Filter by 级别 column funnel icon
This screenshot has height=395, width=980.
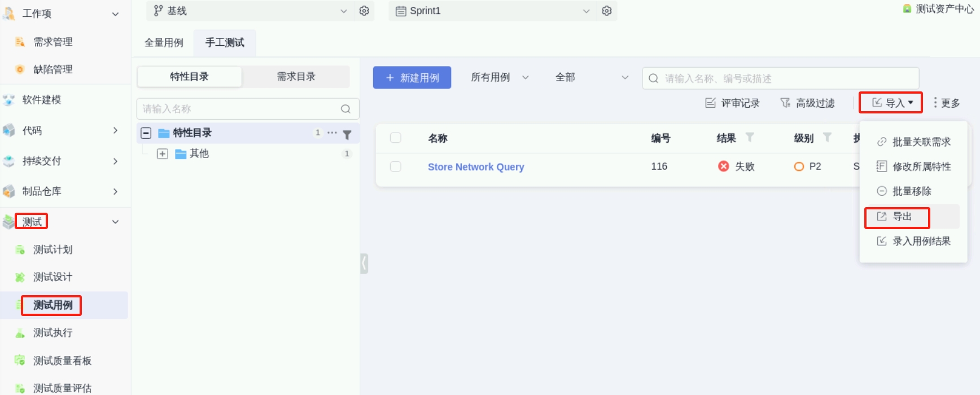coord(827,137)
